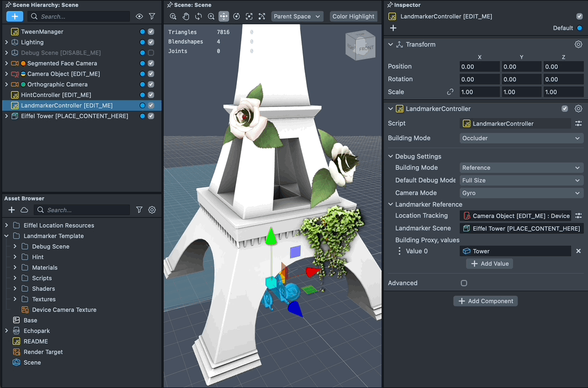The height and width of the screenshot is (388, 588).
Task: Activate the move gizmo tool
Action: coord(224,16)
